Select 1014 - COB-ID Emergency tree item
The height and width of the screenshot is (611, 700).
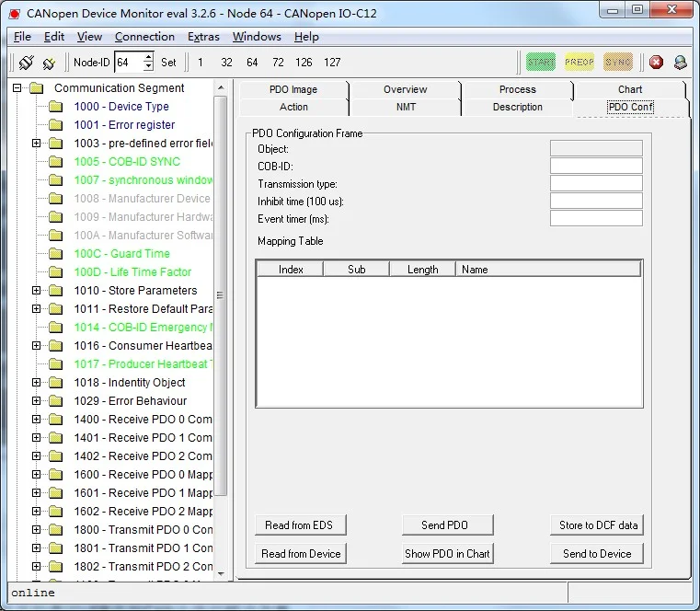pyautogui.click(x=143, y=327)
